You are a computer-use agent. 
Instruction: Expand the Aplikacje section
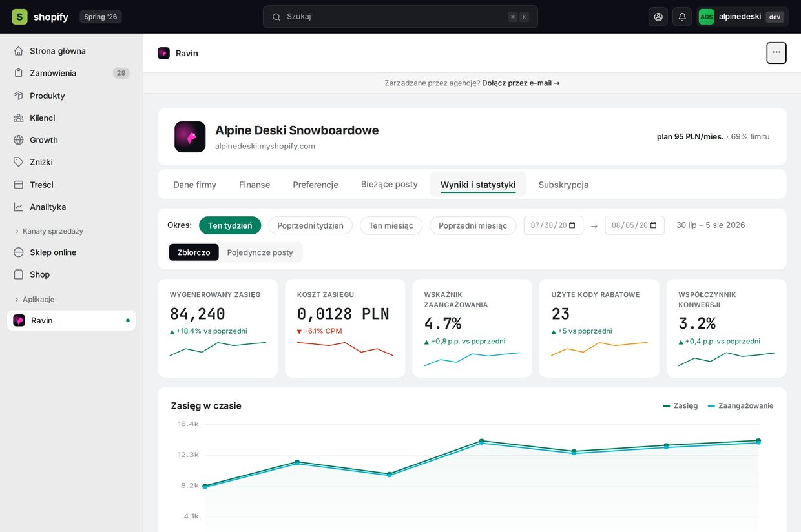point(34,300)
